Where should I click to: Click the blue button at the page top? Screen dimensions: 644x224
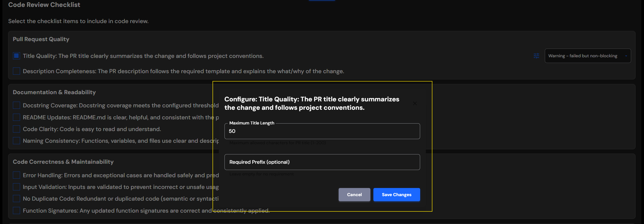[322, 1]
